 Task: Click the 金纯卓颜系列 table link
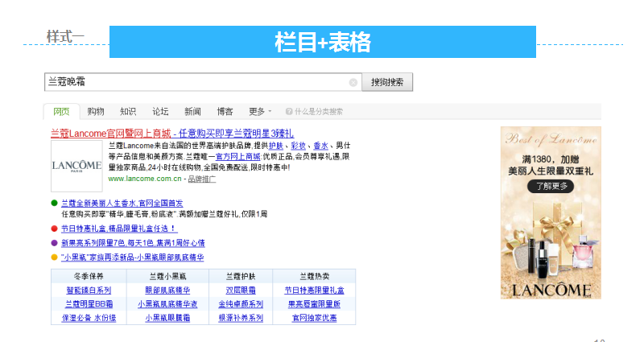tap(241, 304)
